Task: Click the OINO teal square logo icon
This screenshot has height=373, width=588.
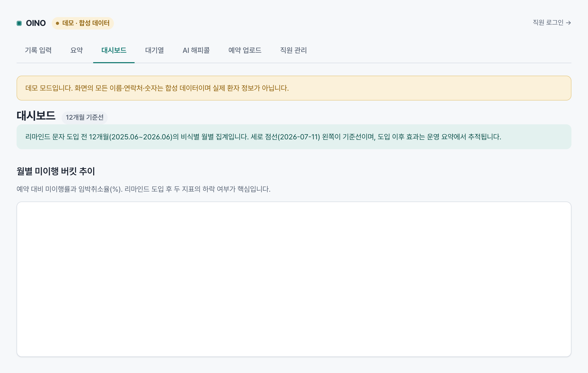Action: click(19, 23)
